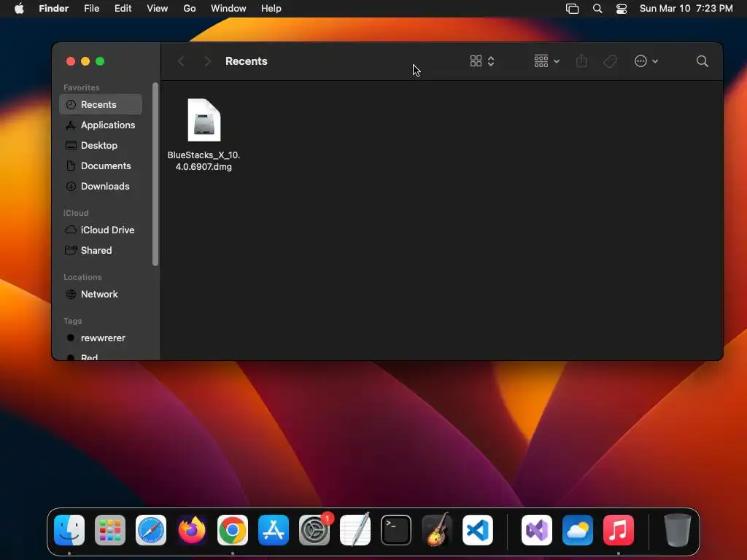The image size is (747, 560).
Task: Open the File menu
Action: (x=91, y=9)
